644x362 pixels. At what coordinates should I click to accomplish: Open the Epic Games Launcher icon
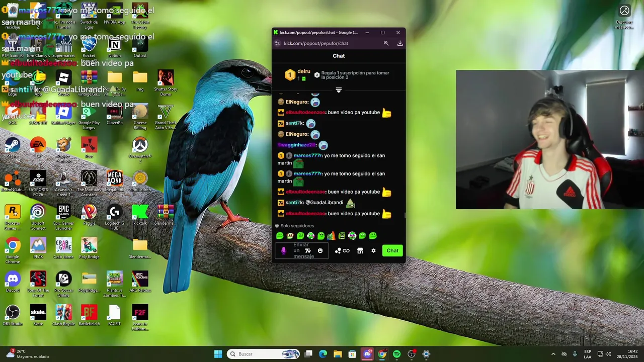(63, 217)
